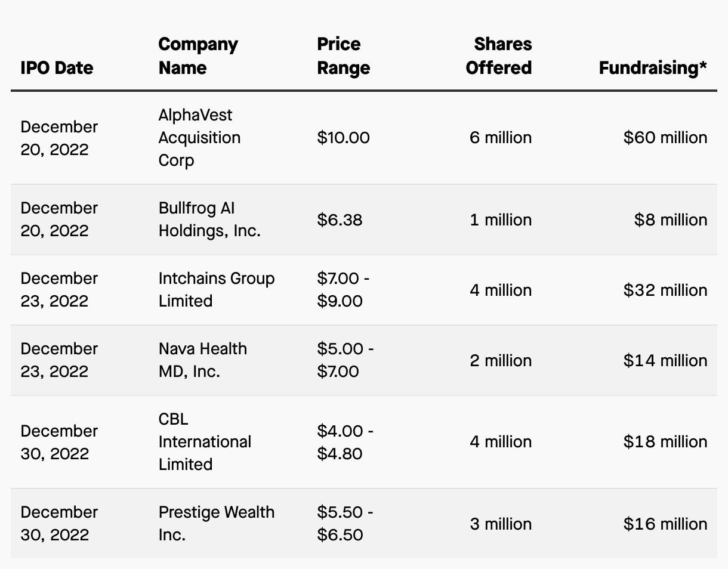This screenshot has height=569, width=728.
Task: Click the Company Name column header
Action: (x=198, y=56)
